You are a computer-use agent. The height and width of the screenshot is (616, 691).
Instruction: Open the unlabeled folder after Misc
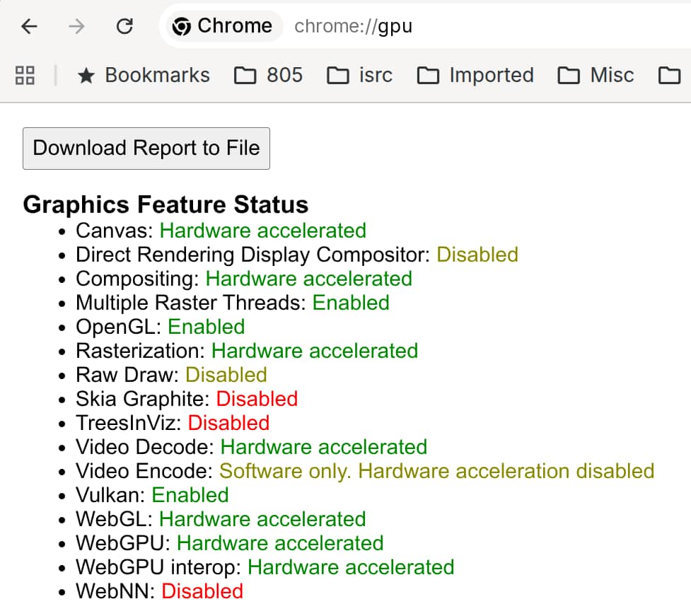point(669,76)
